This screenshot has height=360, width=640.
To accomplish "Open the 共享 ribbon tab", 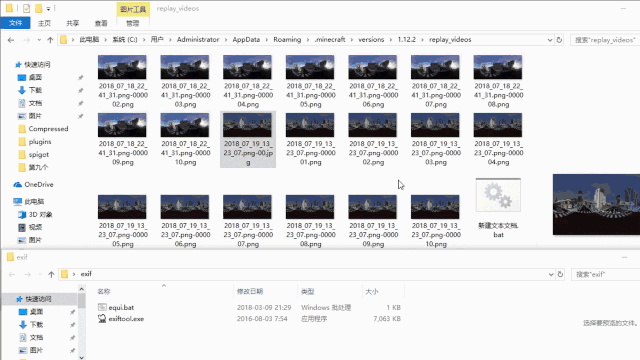I will pyautogui.click(x=73, y=23).
